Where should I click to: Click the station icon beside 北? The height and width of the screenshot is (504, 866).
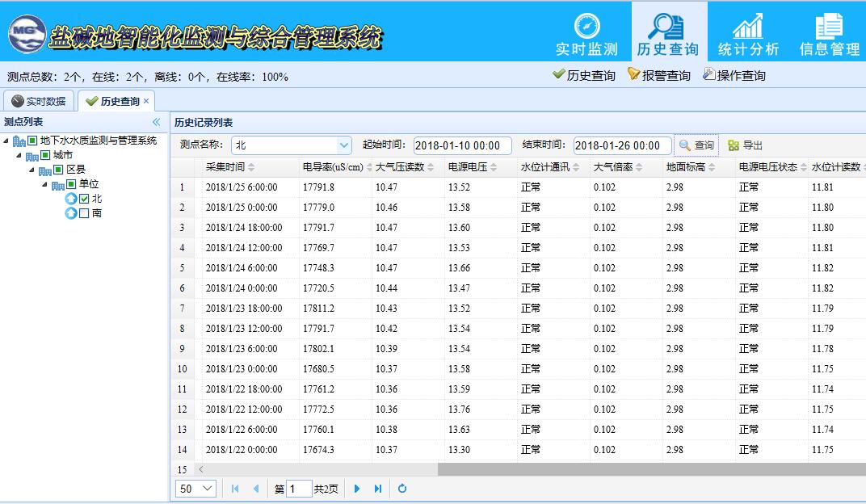tap(71, 199)
